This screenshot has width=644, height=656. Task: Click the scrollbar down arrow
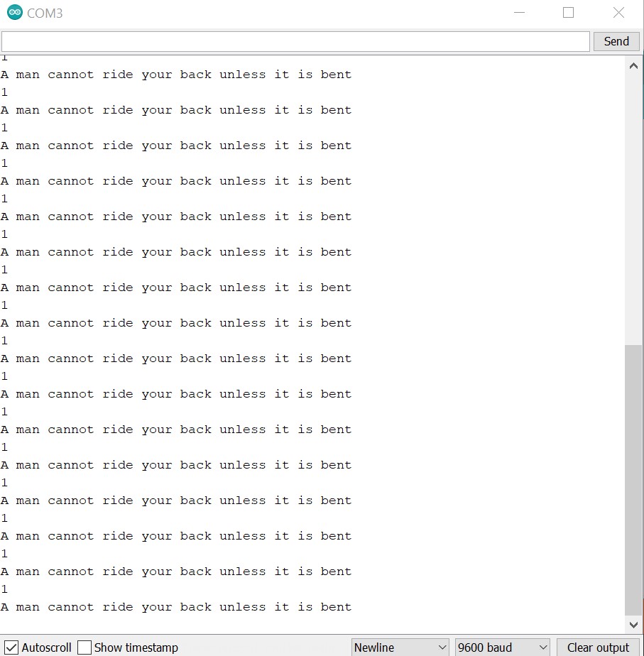633,625
